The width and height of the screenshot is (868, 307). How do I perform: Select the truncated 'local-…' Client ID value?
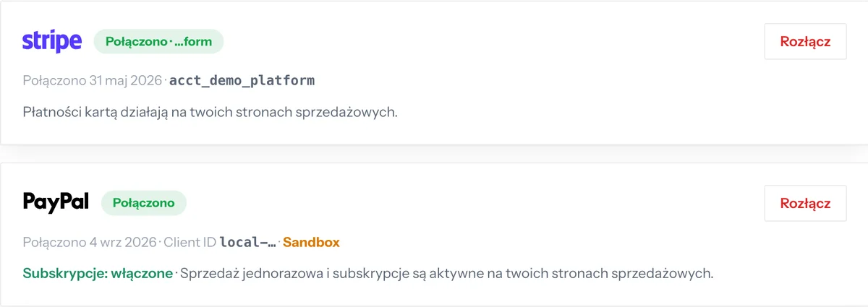(x=247, y=242)
